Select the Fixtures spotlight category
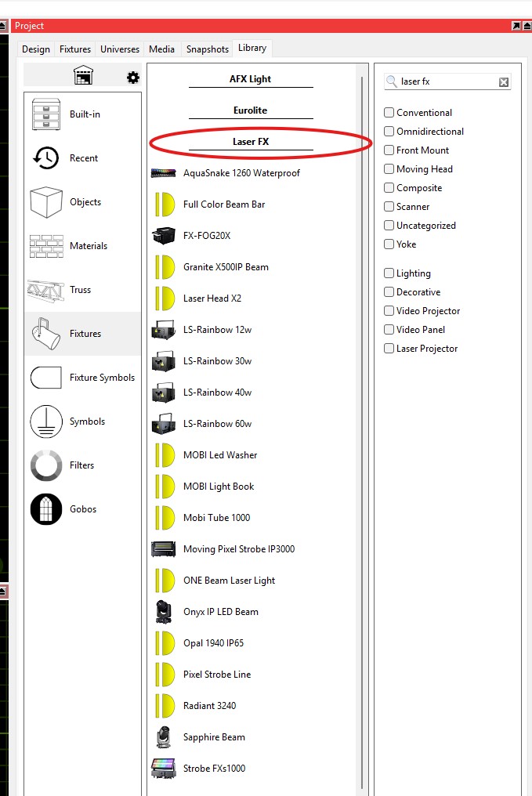 (x=83, y=334)
